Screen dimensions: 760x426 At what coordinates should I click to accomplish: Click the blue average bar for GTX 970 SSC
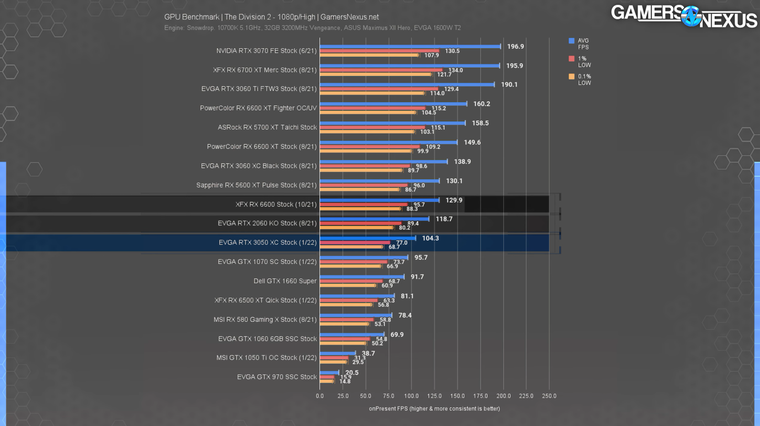pyautogui.click(x=329, y=373)
